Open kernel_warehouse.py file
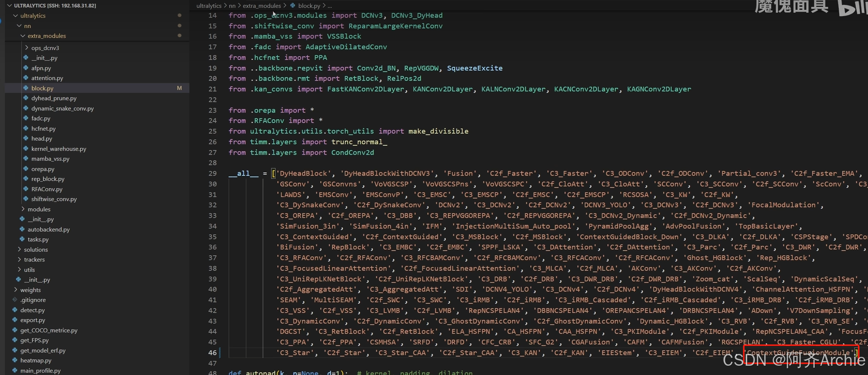The image size is (868, 375). point(59,149)
